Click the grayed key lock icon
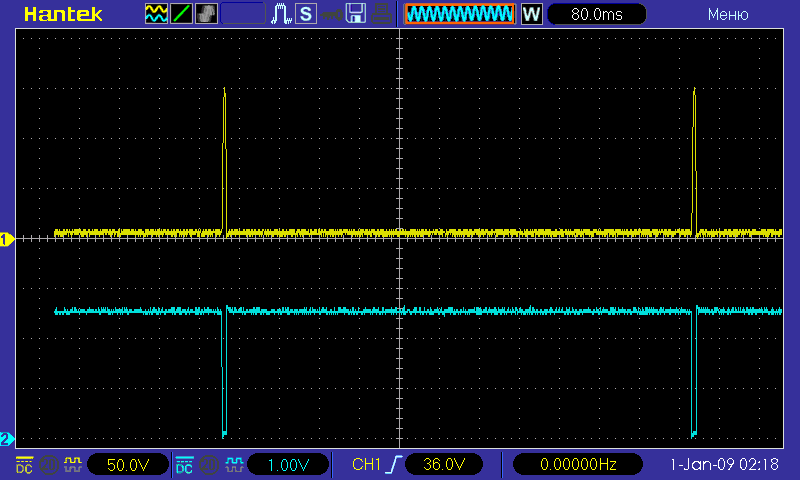The height and width of the screenshot is (480, 800). 331,15
